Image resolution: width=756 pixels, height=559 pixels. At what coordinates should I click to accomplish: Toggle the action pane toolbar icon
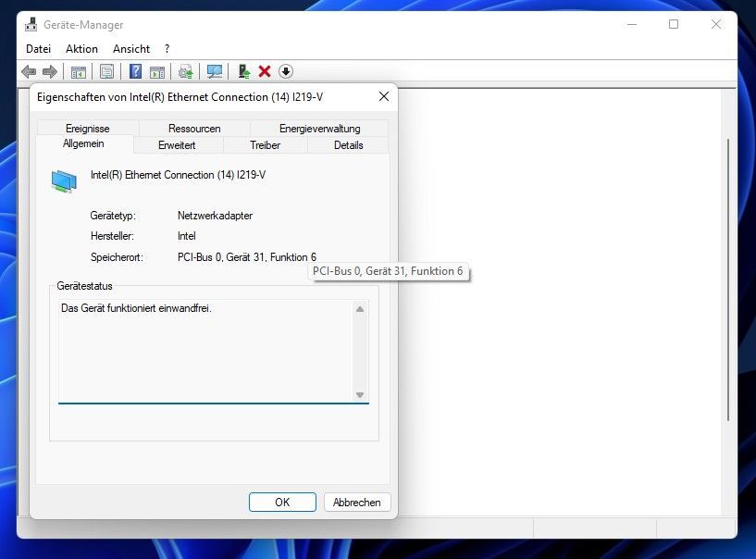pos(157,72)
